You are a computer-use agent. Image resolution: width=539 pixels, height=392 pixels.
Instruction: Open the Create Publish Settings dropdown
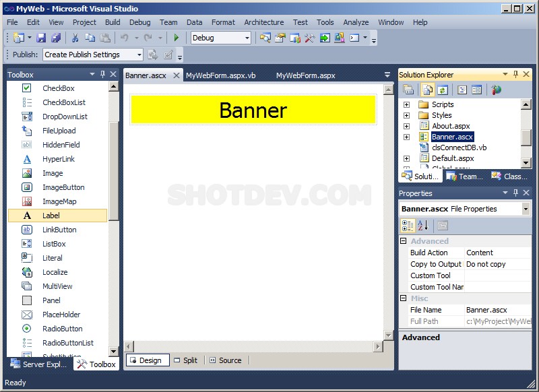[x=139, y=55]
